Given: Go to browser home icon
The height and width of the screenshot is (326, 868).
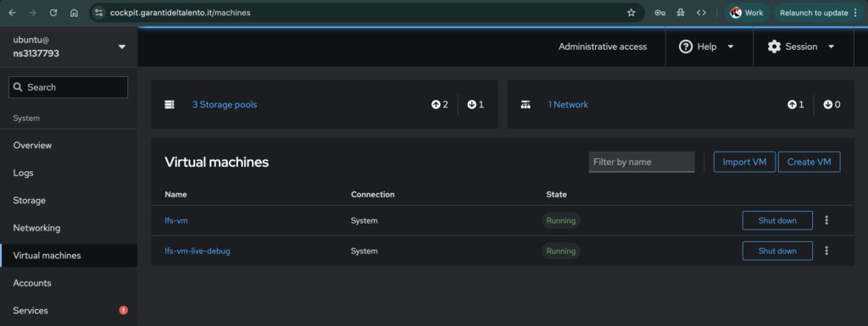Looking at the screenshot, I should coord(75,13).
